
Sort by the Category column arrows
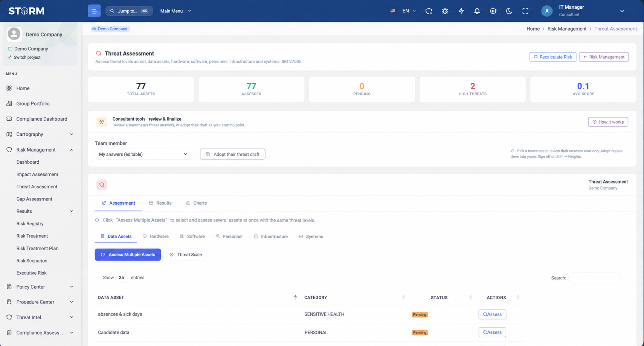click(x=403, y=297)
